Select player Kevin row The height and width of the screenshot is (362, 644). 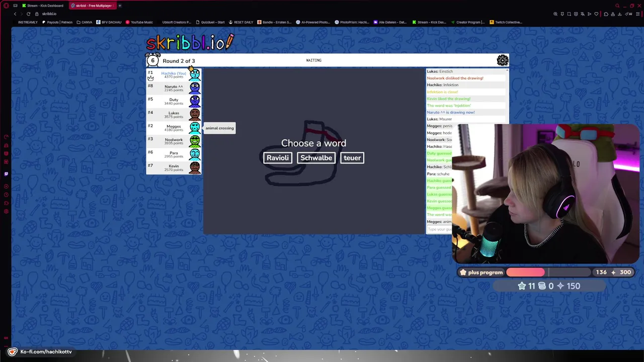174,167
